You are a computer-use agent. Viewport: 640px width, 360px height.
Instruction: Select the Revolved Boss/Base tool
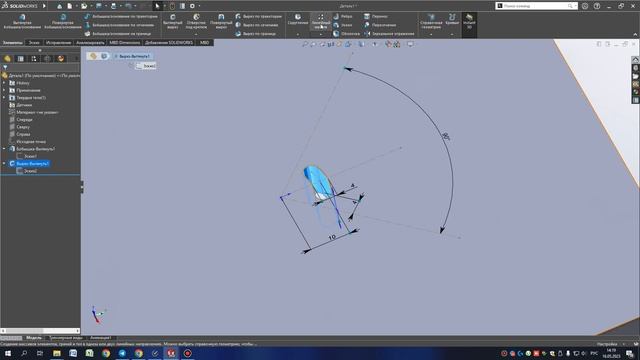tap(63, 21)
